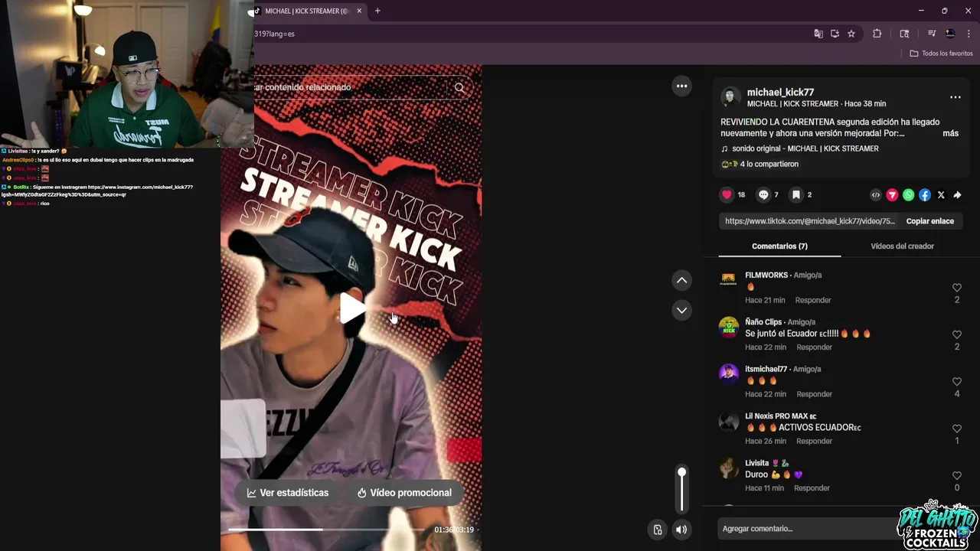This screenshot has width=980, height=551.
Task: Open the browser extensions puzzle icon
Action: click(877, 34)
